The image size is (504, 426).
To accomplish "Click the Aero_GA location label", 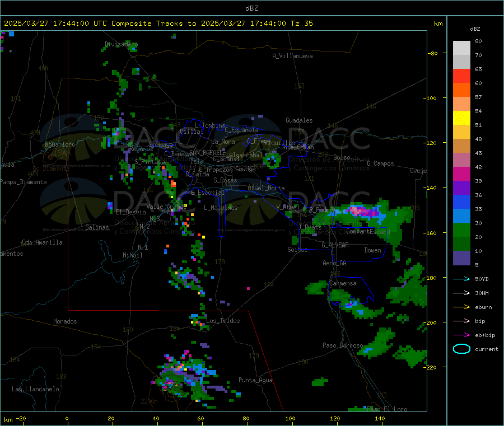I will pyautogui.click(x=335, y=263).
